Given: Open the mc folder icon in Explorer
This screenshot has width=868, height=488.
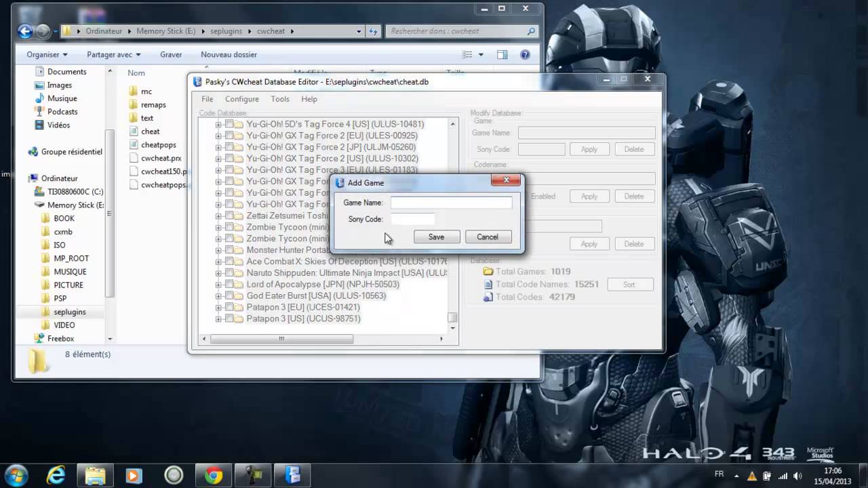Looking at the screenshot, I should (133, 91).
